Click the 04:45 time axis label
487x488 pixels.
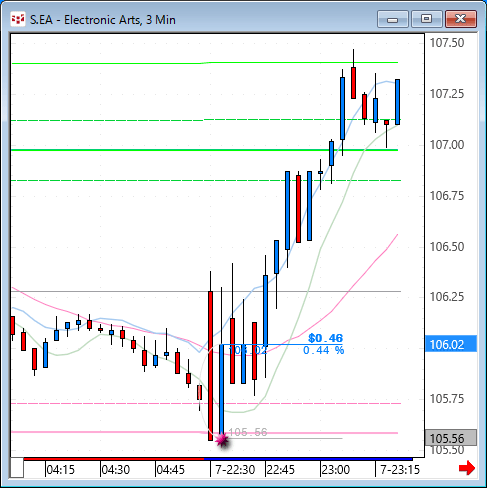coord(170,470)
